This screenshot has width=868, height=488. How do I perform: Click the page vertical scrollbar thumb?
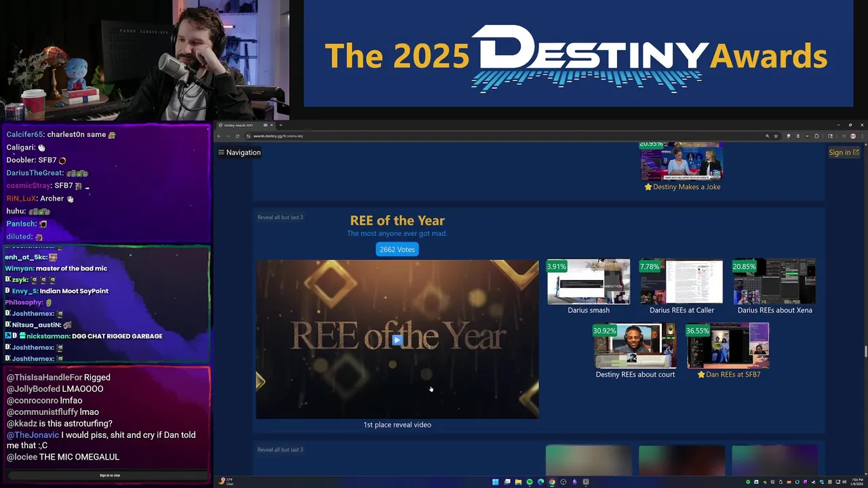[865, 351]
